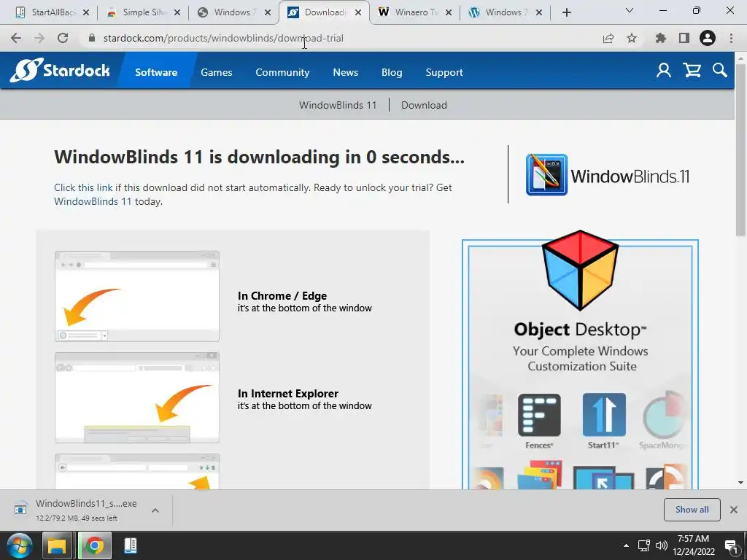Viewport: 747px width, 560px height.
Task: Open the Support menu
Action: pos(444,72)
